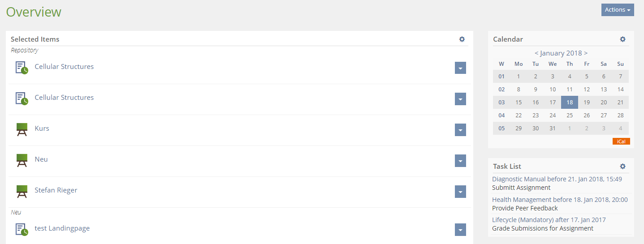Click the test Landingpage item icon
The height and width of the screenshot is (244, 644).
[22, 229]
